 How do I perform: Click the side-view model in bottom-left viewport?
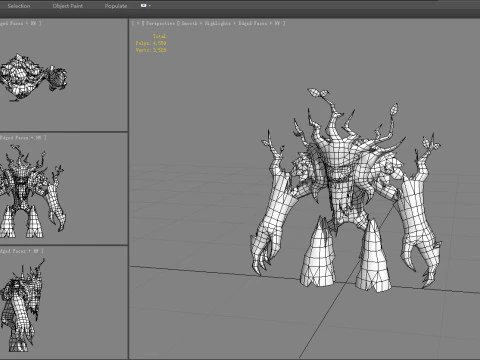point(22,305)
